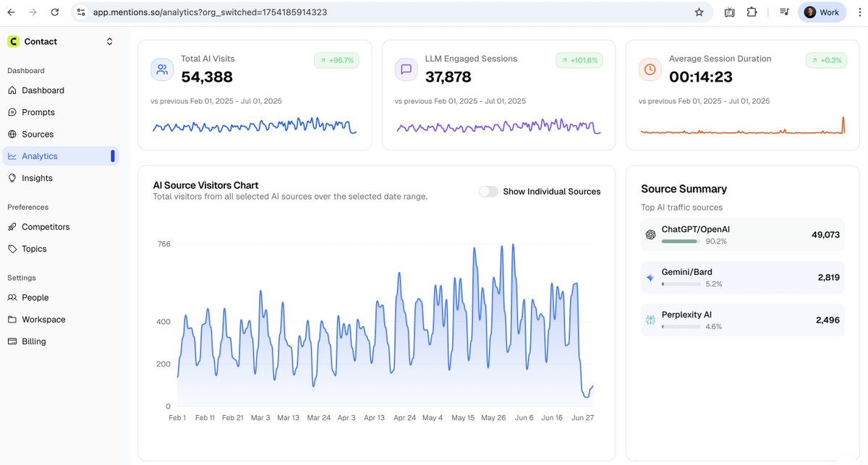
Task: Click the +96.7% growth badge
Action: 336,60
